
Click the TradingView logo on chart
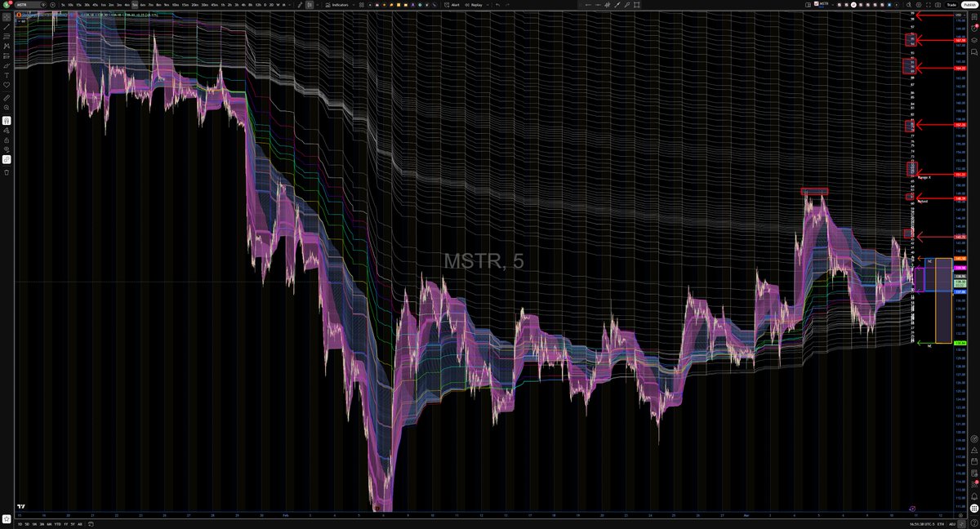coord(21,506)
